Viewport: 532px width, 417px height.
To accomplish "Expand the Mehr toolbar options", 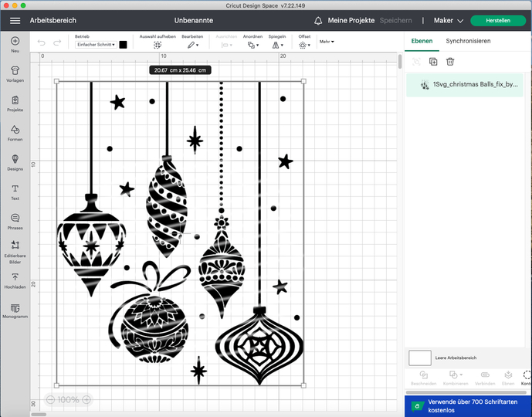I will click(326, 42).
